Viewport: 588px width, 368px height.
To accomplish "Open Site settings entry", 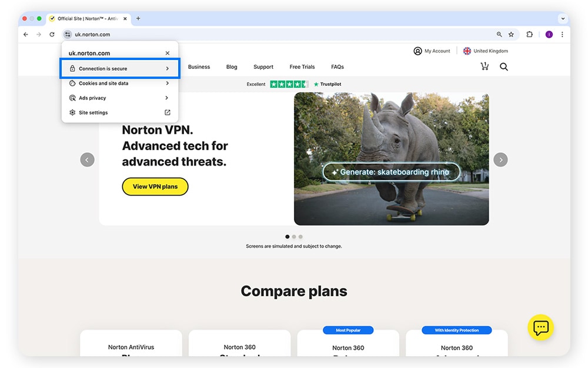I will click(119, 112).
